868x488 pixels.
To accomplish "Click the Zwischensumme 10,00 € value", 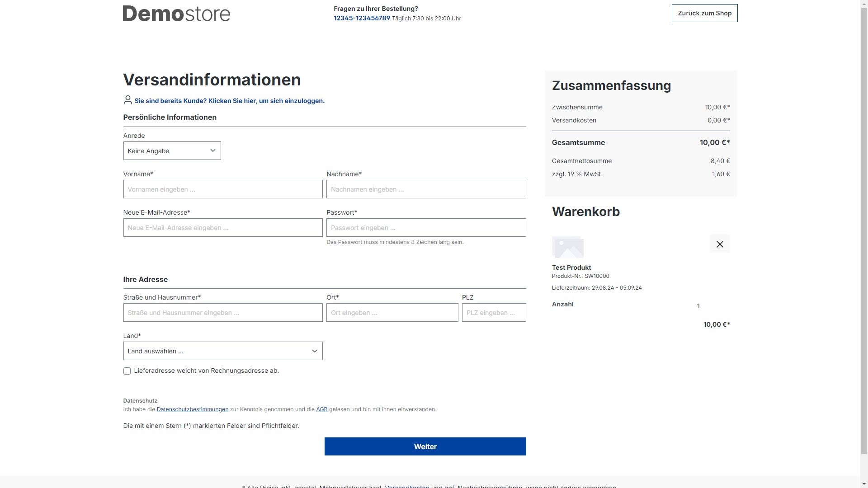I will click(717, 107).
